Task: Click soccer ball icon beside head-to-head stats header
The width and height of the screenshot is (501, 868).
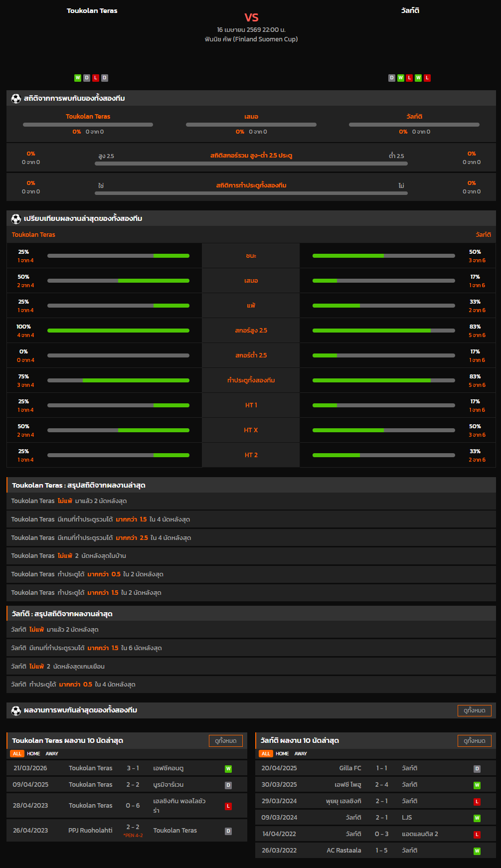Action: (16, 99)
